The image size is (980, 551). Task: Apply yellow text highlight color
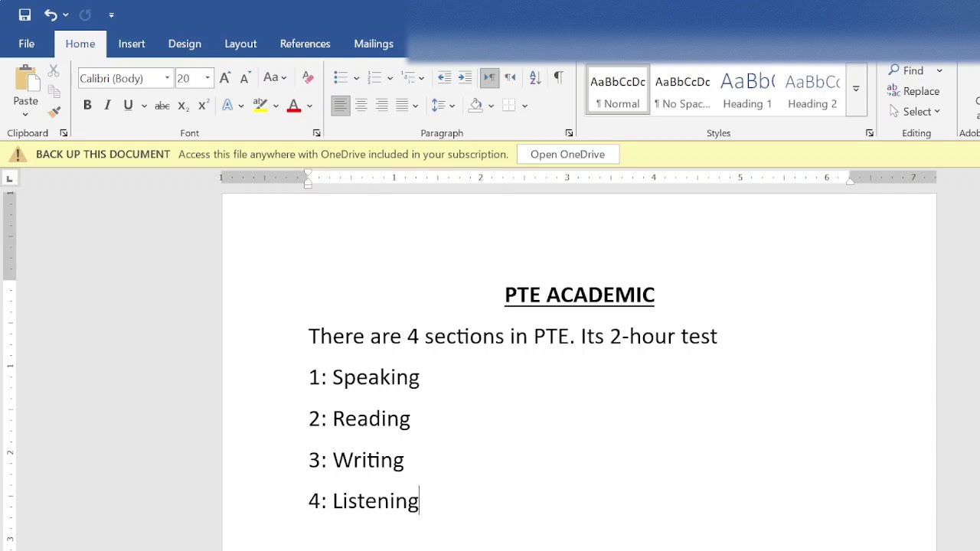(x=260, y=106)
